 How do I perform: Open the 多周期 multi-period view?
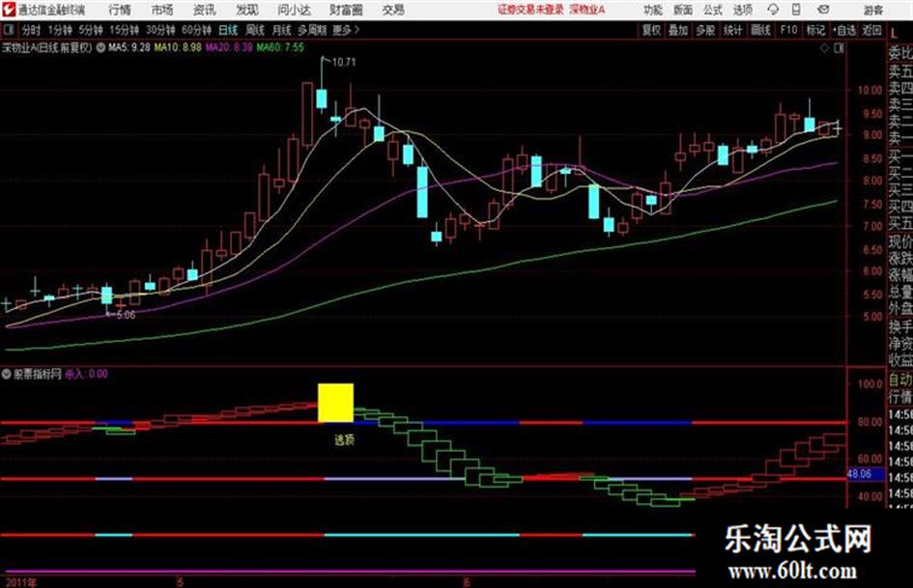pyautogui.click(x=312, y=30)
